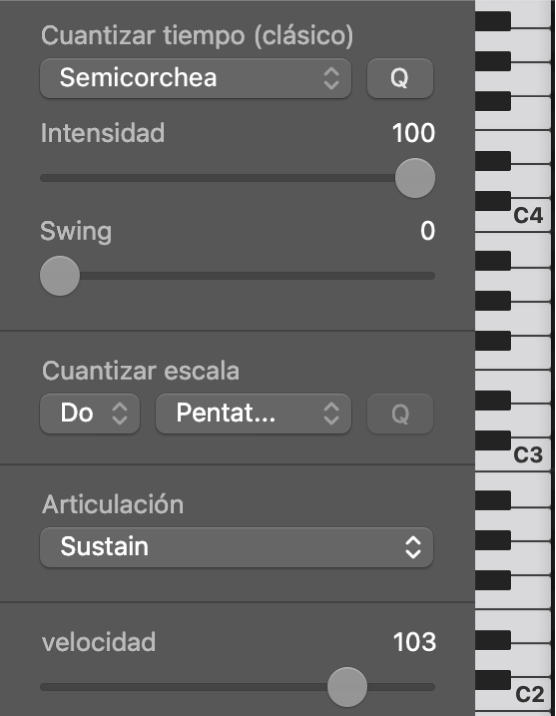556x716 pixels.
Task: Open the Pentat... scale type dropdown
Action: (x=253, y=414)
